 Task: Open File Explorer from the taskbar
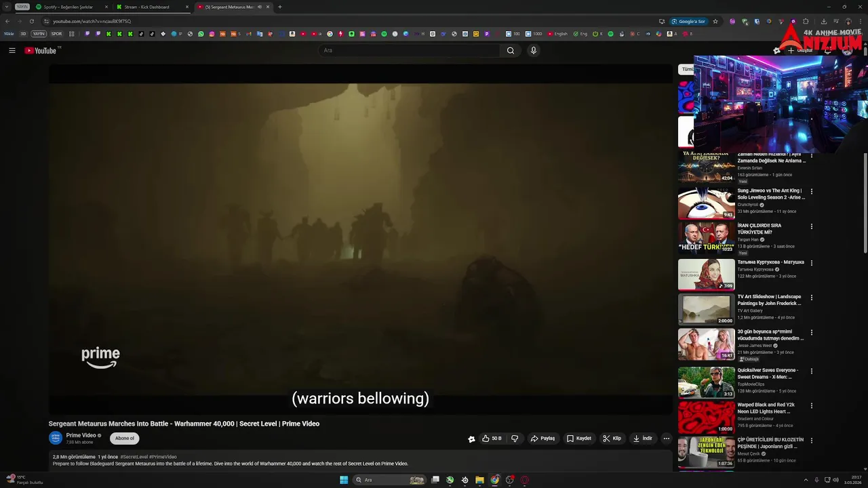(479, 480)
